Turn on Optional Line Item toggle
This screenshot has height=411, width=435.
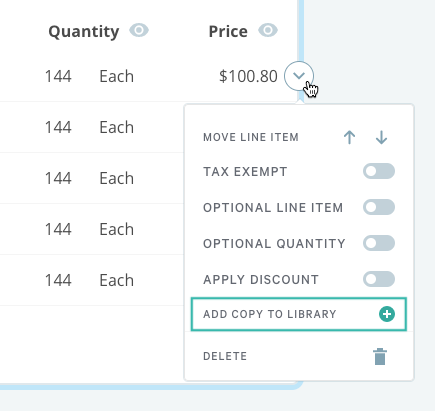pyautogui.click(x=379, y=207)
